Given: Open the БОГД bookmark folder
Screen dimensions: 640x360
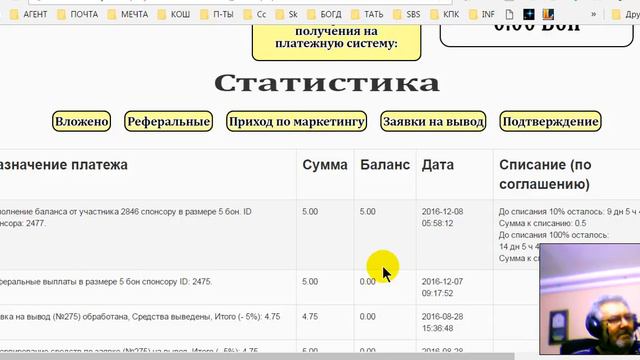Looking at the screenshot, I should point(324,14).
